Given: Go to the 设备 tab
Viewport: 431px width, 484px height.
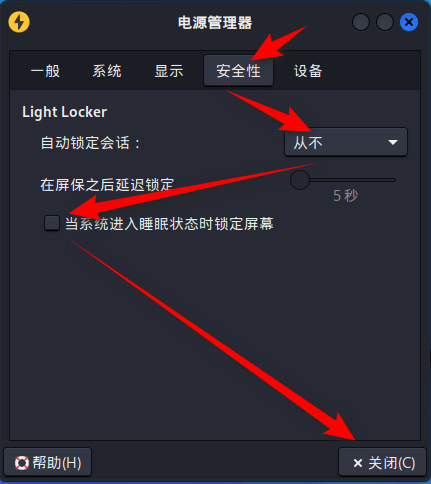Looking at the screenshot, I should click(x=308, y=71).
